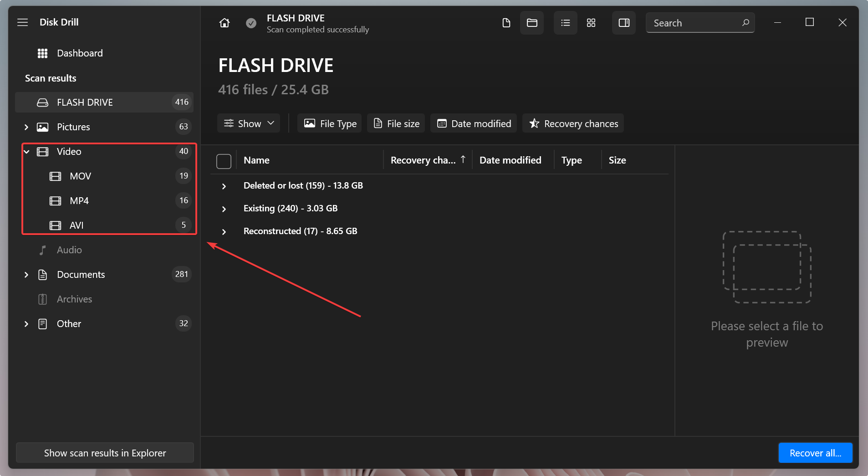Open the Recovery chances filter
The height and width of the screenshot is (476, 868).
click(x=573, y=123)
